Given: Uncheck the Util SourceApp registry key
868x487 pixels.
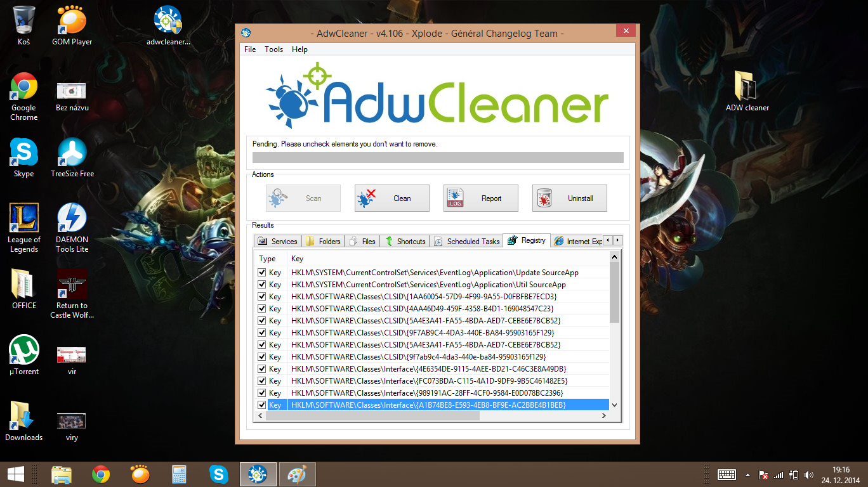Looking at the screenshot, I should coord(262,285).
